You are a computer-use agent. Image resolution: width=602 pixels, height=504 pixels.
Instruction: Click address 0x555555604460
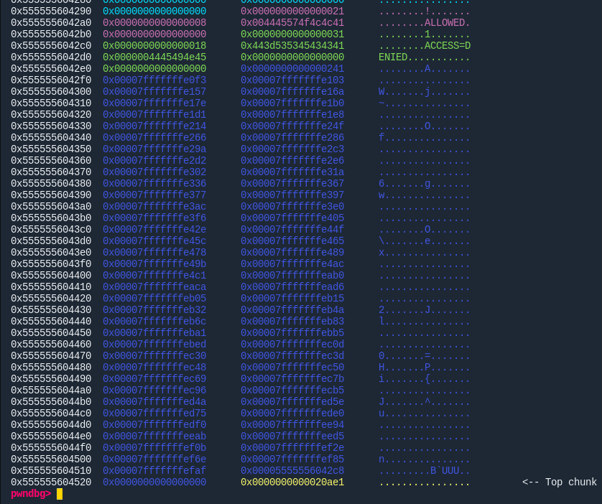click(x=51, y=344)
